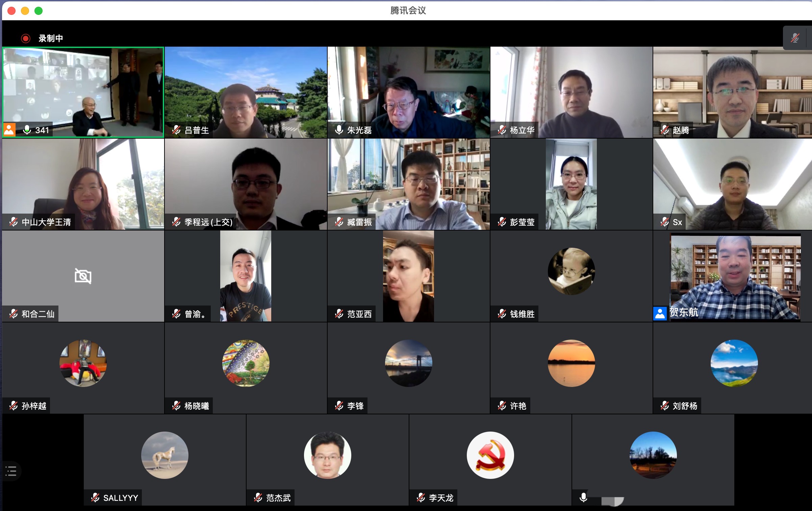
Task: Click the blue user badge beside 贺东航
Action: click(x=660, y=313)
